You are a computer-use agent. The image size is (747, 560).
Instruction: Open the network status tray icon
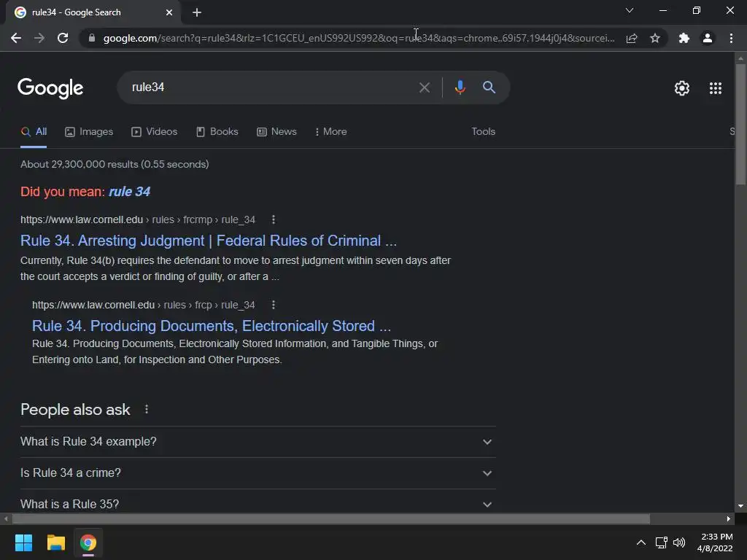tap(661, 542)
